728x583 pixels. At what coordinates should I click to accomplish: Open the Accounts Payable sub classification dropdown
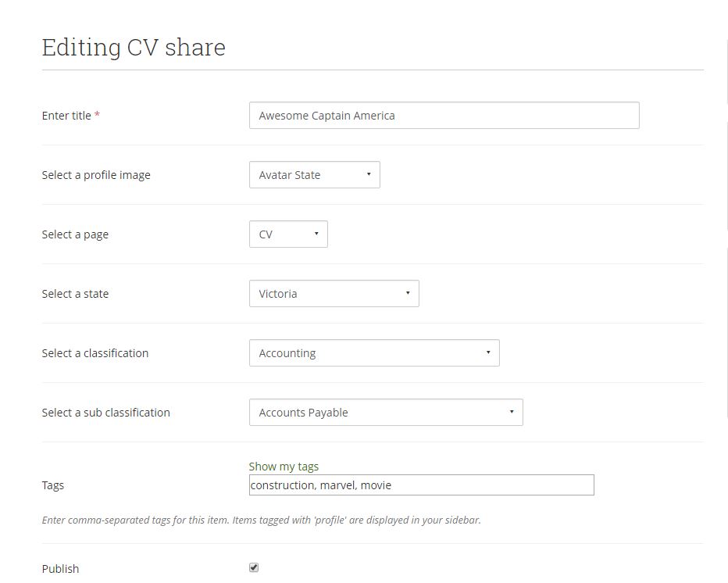click(x=385, y=413)
